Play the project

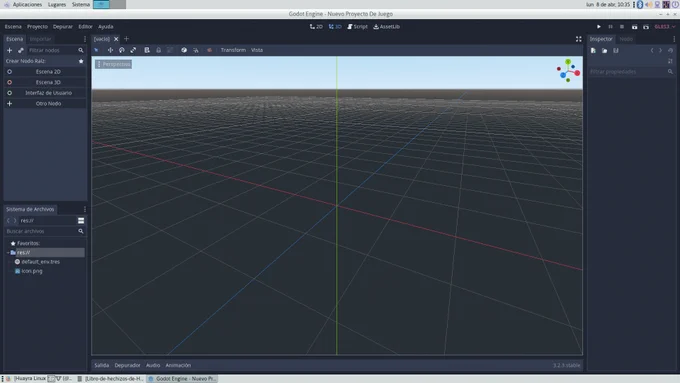tap(599, 26)
